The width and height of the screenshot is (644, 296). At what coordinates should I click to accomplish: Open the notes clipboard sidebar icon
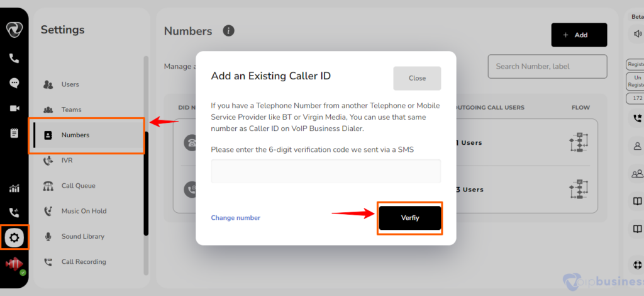pyautogui.click(x=14, y=133)
